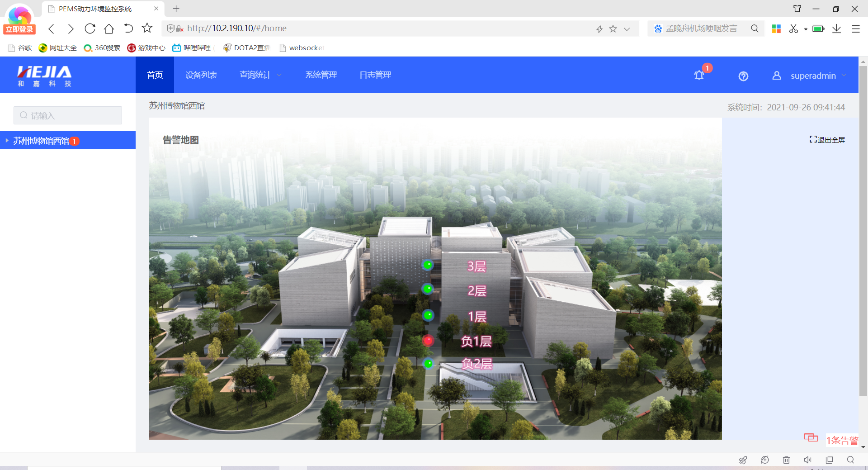The height and width of the screenshot is (470, 868).
Task: Expand the 查询统计 dropdown menu
Action: point(260,75)
